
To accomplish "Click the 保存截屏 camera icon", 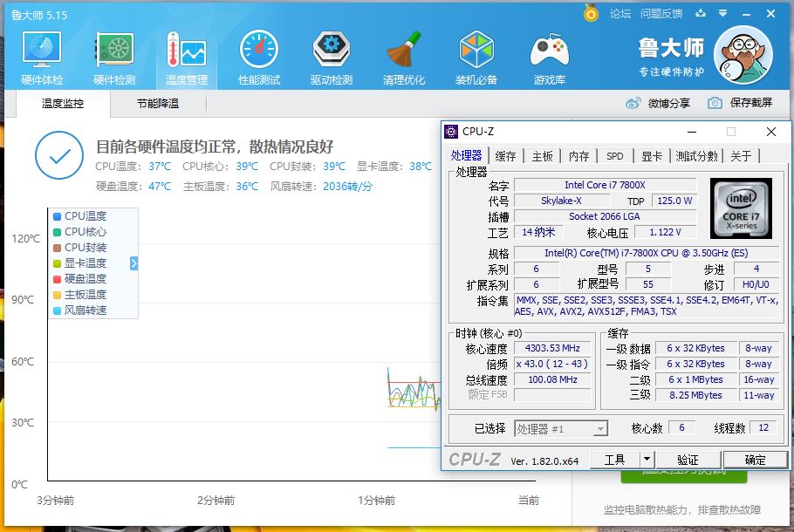I will point(715,103).
